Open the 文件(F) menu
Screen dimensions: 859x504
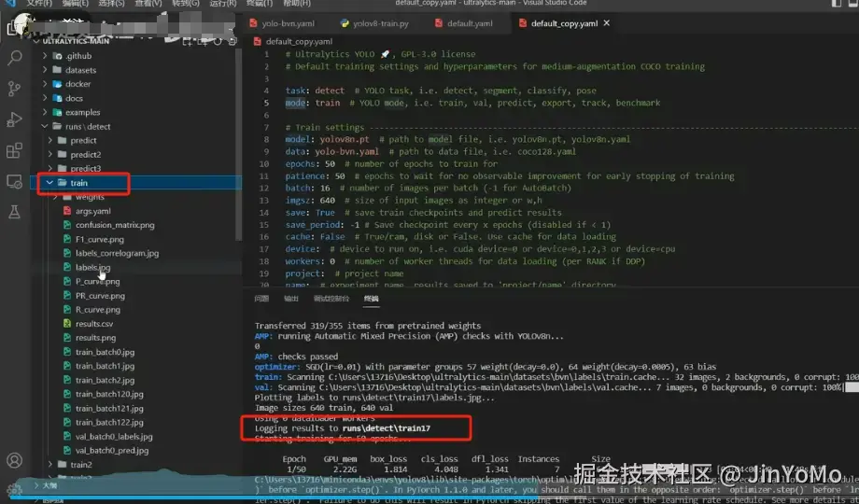click(38, 4)
